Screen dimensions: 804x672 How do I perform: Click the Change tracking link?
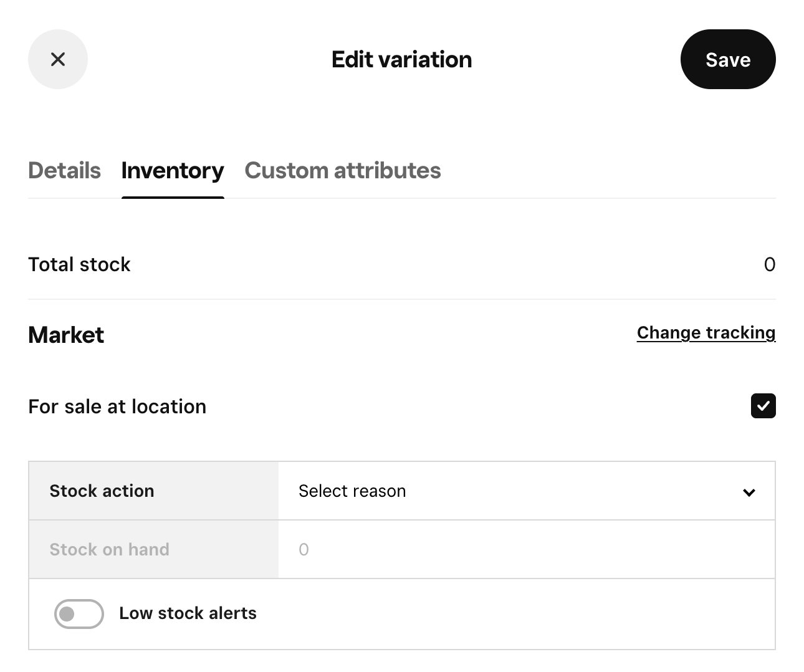point(706,333)
